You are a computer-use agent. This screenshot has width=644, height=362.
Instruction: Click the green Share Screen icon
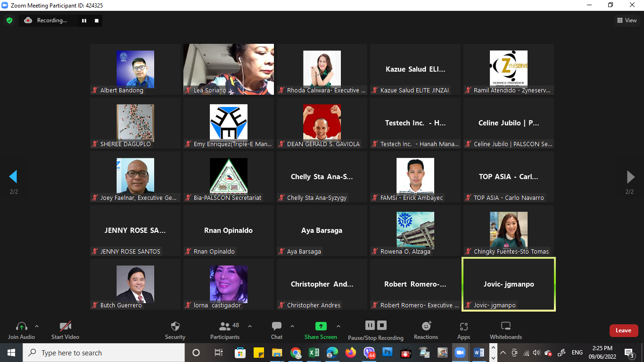coord(321,326)
